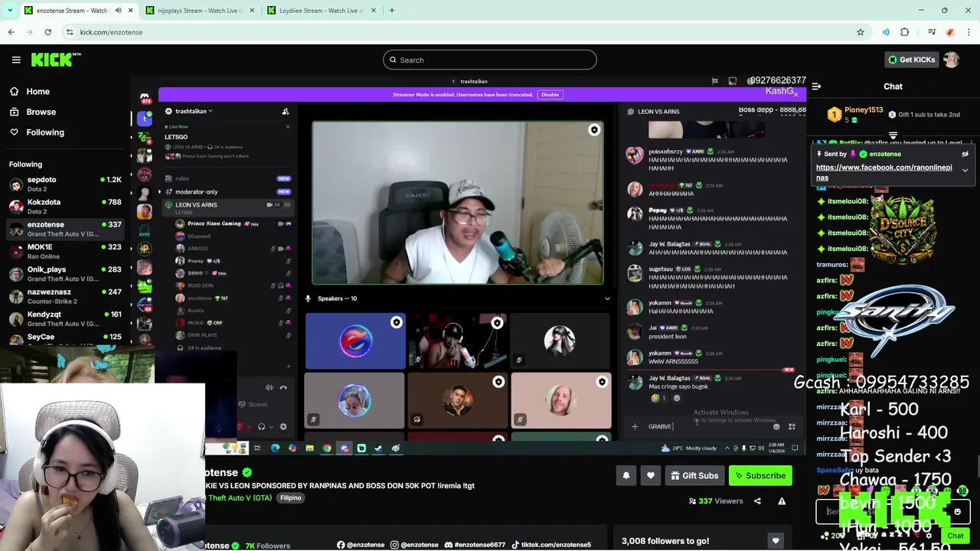Image resolution: width=980 pixels, height=551 pixels.
Task: Click the 7K Followers count
Action: (267, 546)
